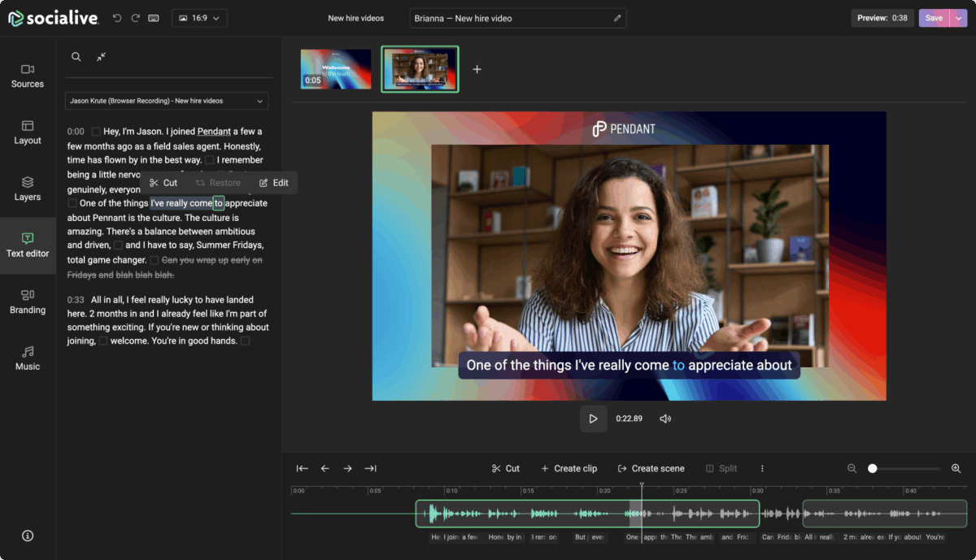Screen dimensions: 976x560
Task: Open the Layout panel
Action: (28, 132)
